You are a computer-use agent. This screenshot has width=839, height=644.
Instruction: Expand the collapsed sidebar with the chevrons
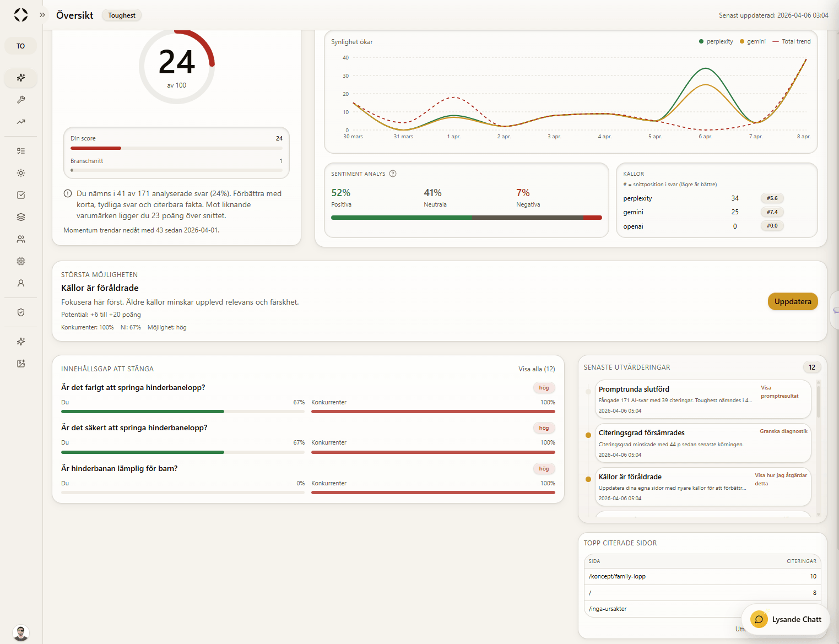[42, 15]
